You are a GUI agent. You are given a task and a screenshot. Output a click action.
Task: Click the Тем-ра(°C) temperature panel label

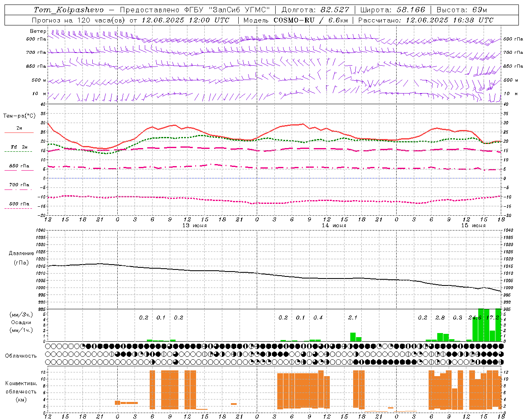click(20, 116)
